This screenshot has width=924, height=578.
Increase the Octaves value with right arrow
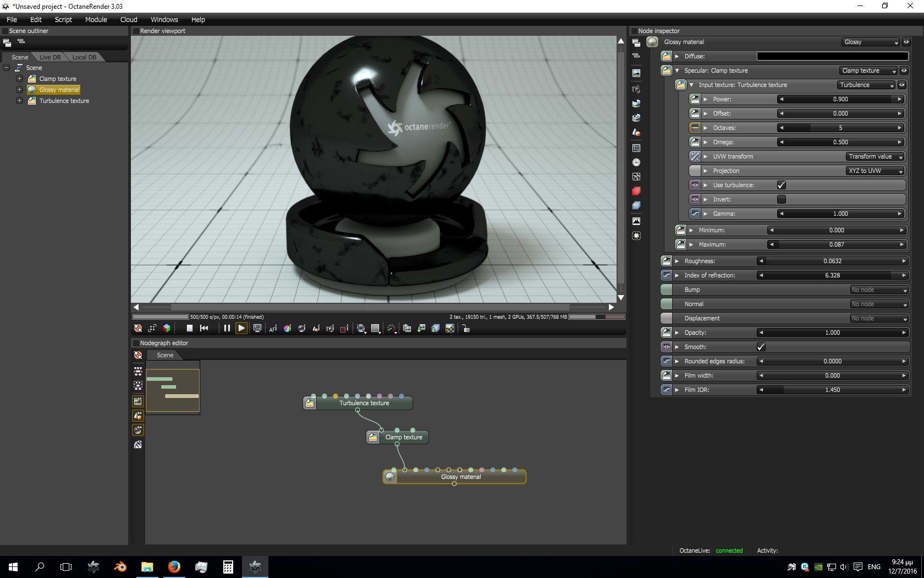[x=900, y=128]
